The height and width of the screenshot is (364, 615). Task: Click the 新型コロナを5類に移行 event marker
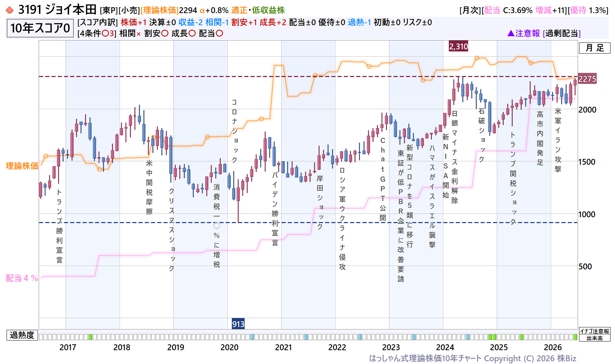pos(410,196)
